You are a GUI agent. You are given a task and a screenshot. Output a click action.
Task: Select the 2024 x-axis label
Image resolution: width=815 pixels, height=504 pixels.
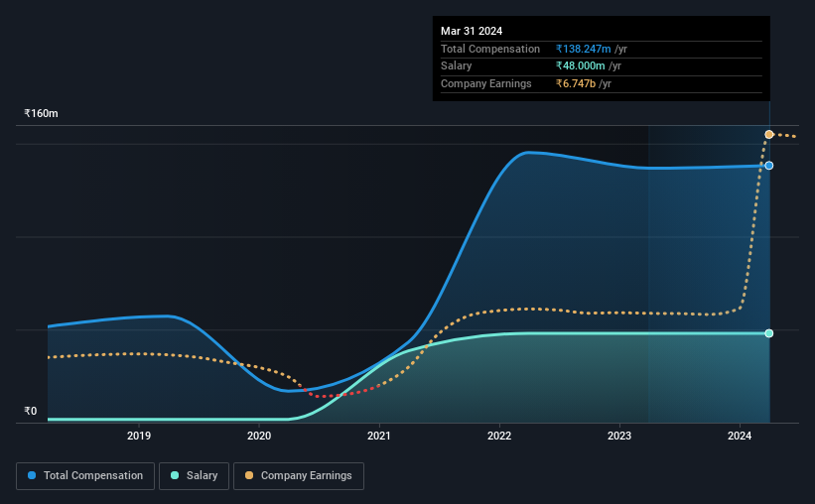740,436
